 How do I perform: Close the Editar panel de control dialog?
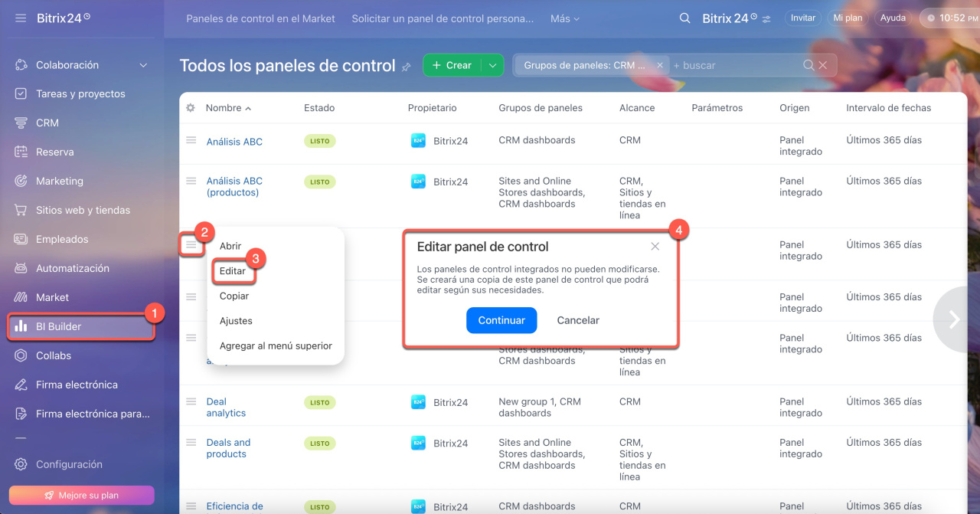655,247
